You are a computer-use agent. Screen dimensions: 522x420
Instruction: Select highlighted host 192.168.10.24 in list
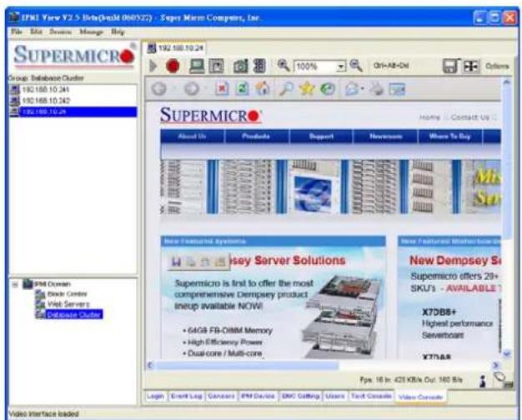[x=74, y=112]
